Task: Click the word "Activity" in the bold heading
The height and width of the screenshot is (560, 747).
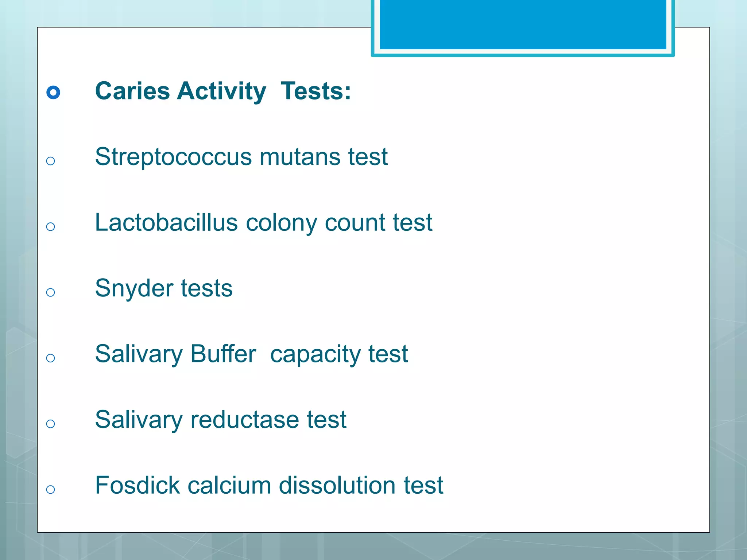Action: (221, 91)
